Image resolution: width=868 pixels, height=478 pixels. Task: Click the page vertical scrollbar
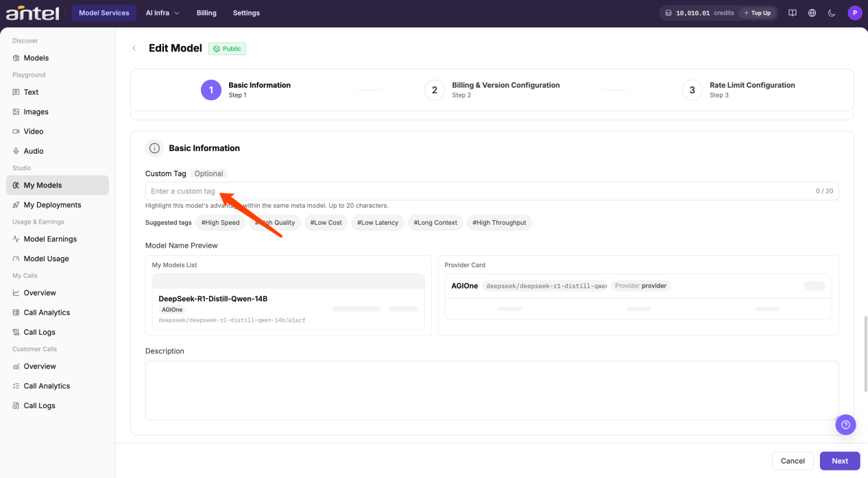tap(865, 353)
